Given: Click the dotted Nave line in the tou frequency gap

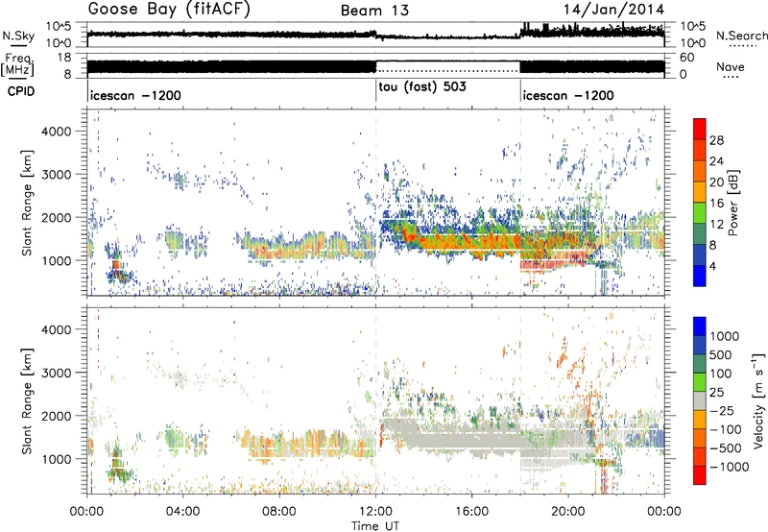Looking at the screenshot, I should click(447, 71).
